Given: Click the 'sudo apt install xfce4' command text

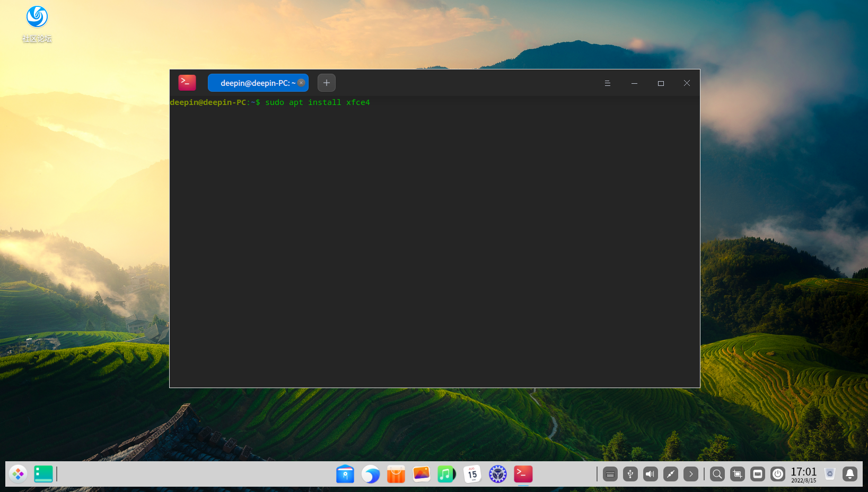Looking at the screenshot, I should click(318, 102).
